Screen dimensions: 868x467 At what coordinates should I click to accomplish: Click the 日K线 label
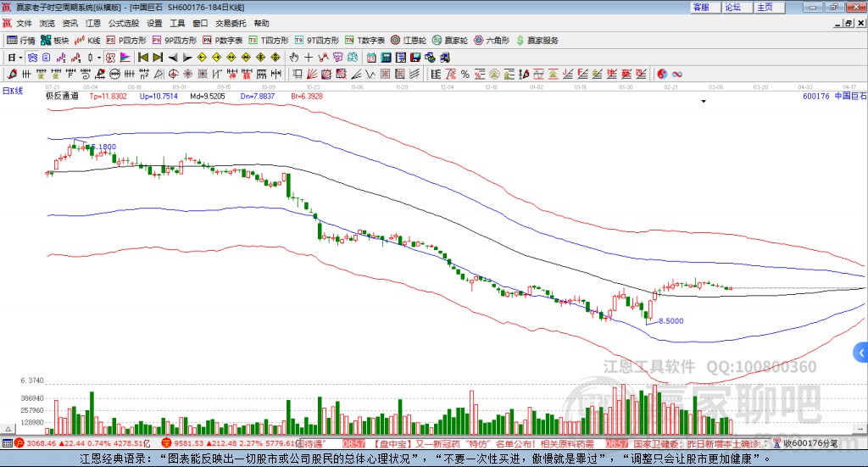13,91
